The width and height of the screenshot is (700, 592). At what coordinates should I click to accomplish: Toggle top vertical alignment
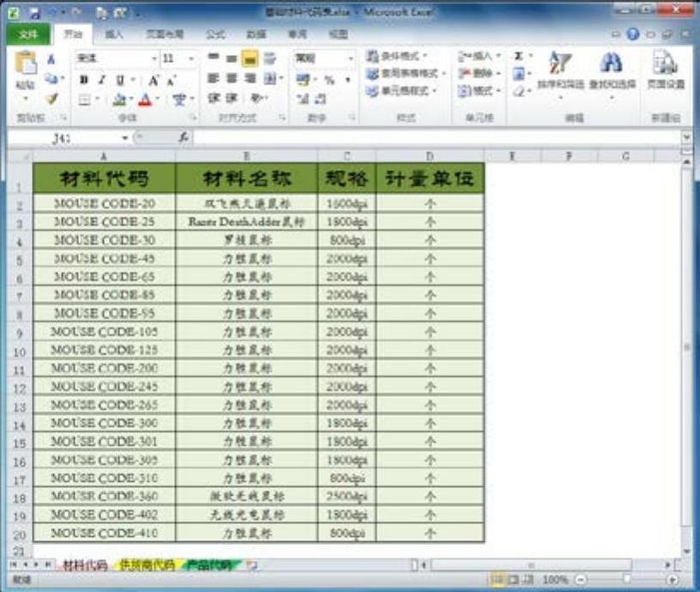(213, 58)
